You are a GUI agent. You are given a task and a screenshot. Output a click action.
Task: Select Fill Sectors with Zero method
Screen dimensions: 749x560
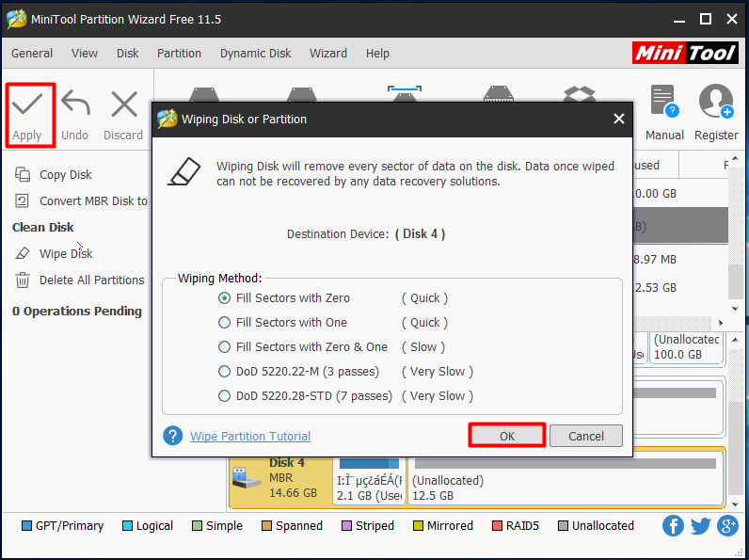tap(224, 298)
